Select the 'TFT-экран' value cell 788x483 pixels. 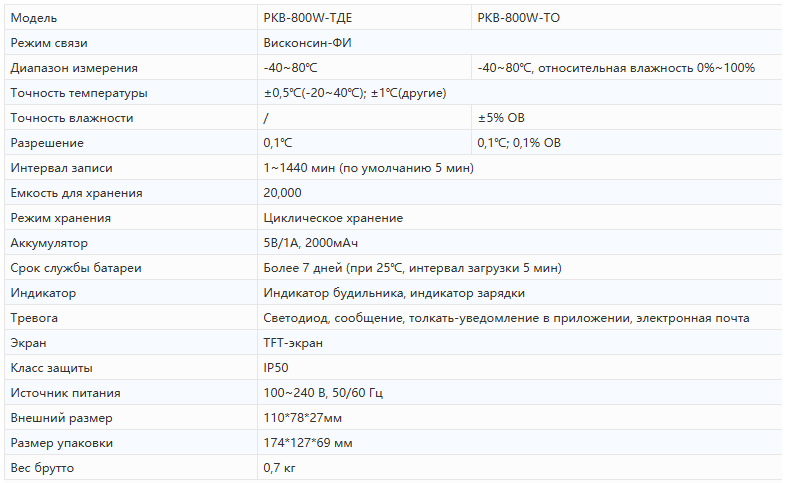(293, 343)
